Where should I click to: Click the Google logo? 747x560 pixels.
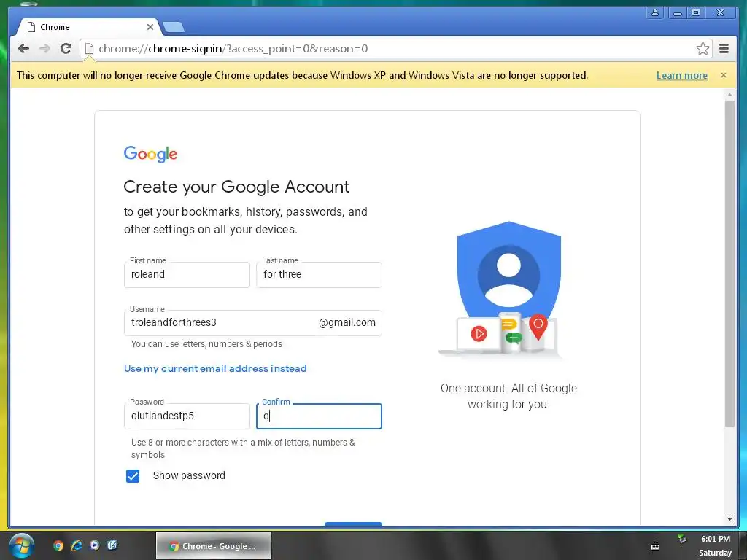[x=150, y=154]
